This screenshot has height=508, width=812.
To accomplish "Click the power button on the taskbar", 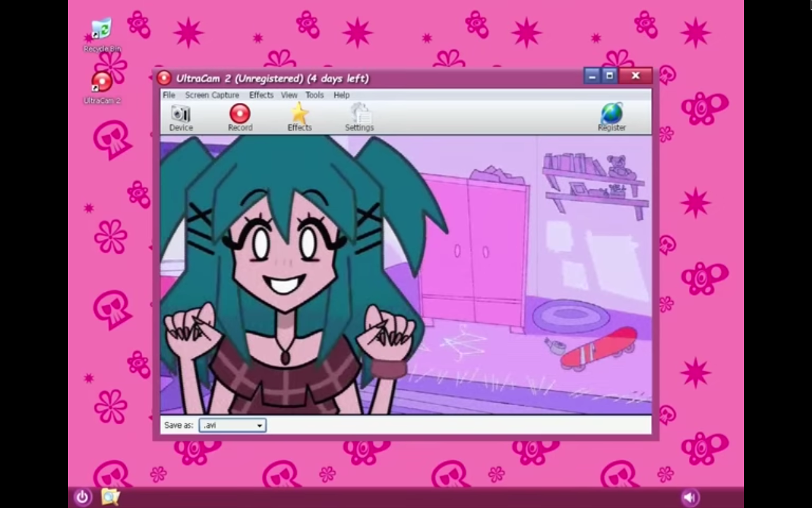I will click(x=83, y=497).
